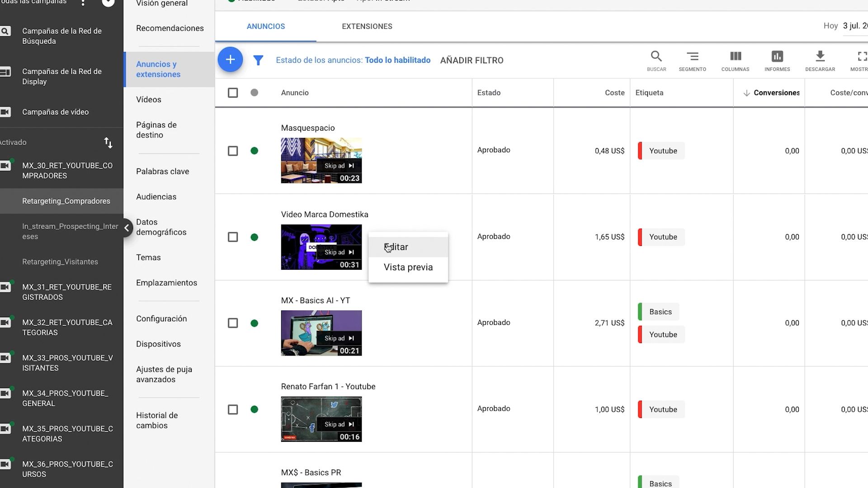Check the Renato Farfan 1 - Youtube checkbox

233,409
